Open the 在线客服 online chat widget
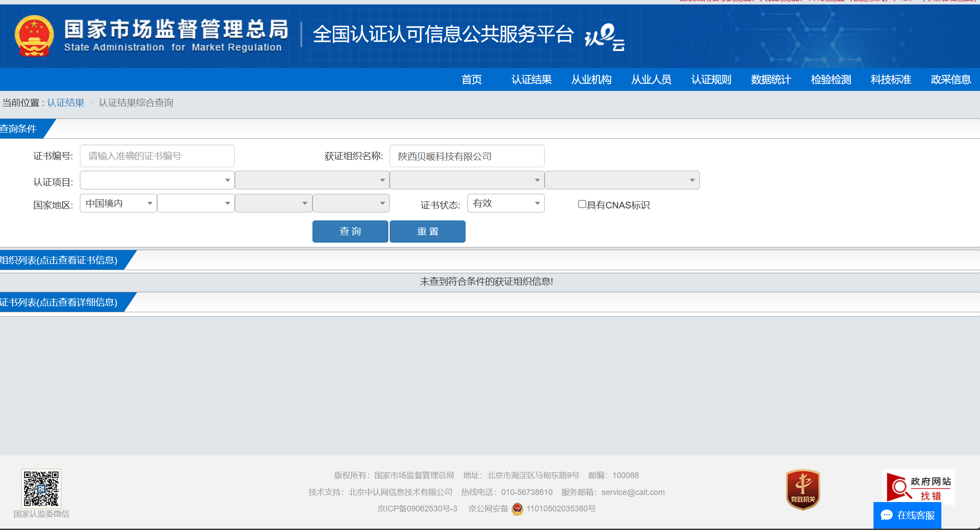The width and height of the screenshot is (980, 530). (907, 515)
